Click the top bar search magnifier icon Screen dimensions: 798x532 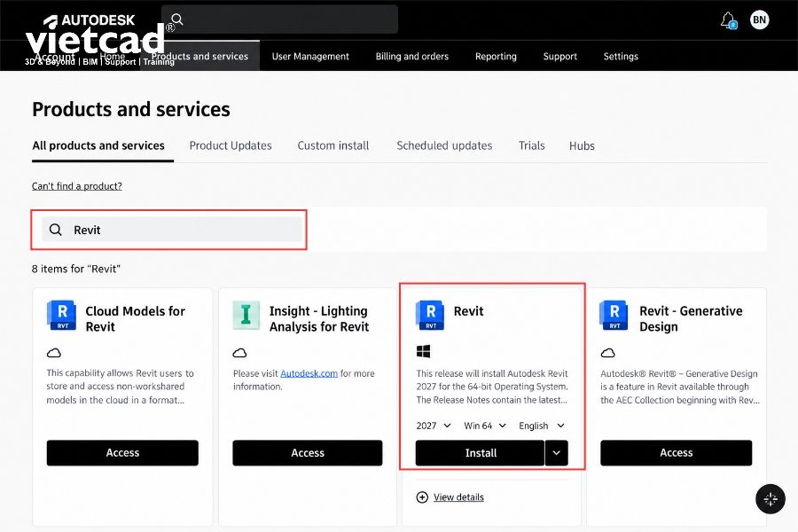click(177, 20)
